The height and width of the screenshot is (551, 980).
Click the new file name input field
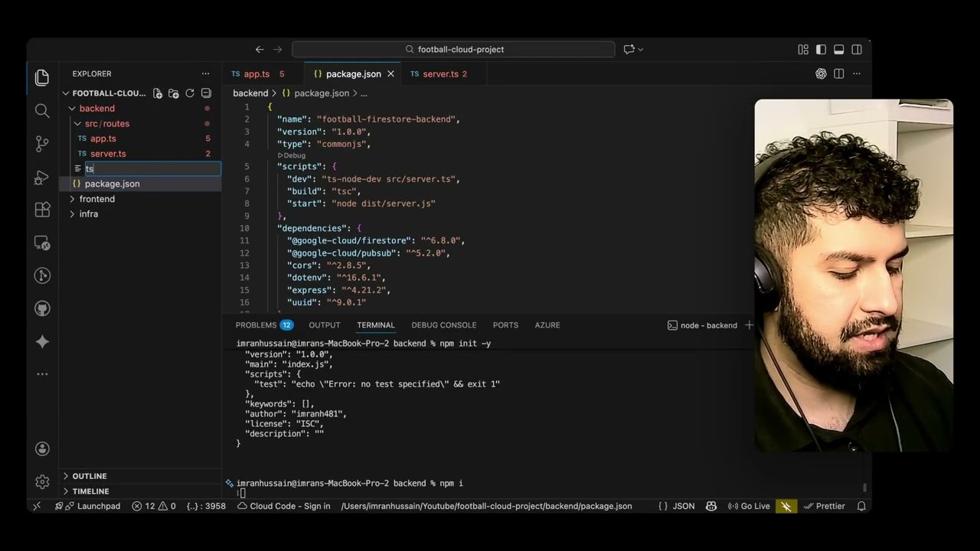(x=152, y=168)
